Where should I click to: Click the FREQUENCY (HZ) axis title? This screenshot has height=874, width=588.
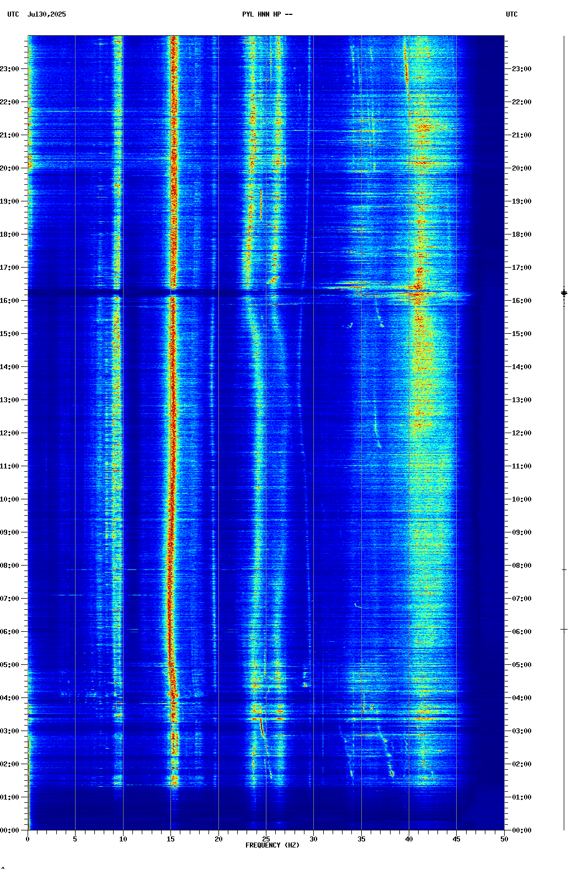click(272, 845)
